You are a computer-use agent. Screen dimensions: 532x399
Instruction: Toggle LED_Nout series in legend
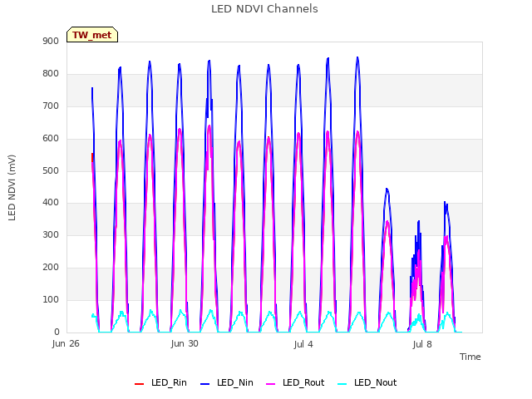click(x=367, y=383)
